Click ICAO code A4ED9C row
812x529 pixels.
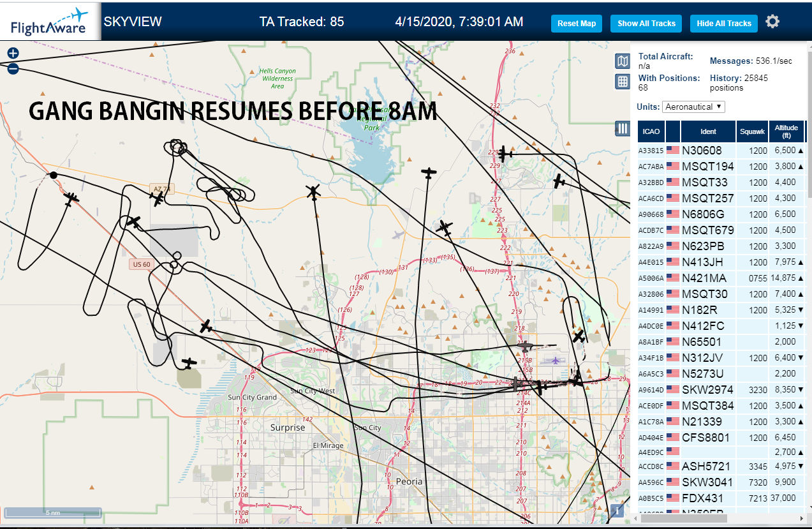pos(721,452)
